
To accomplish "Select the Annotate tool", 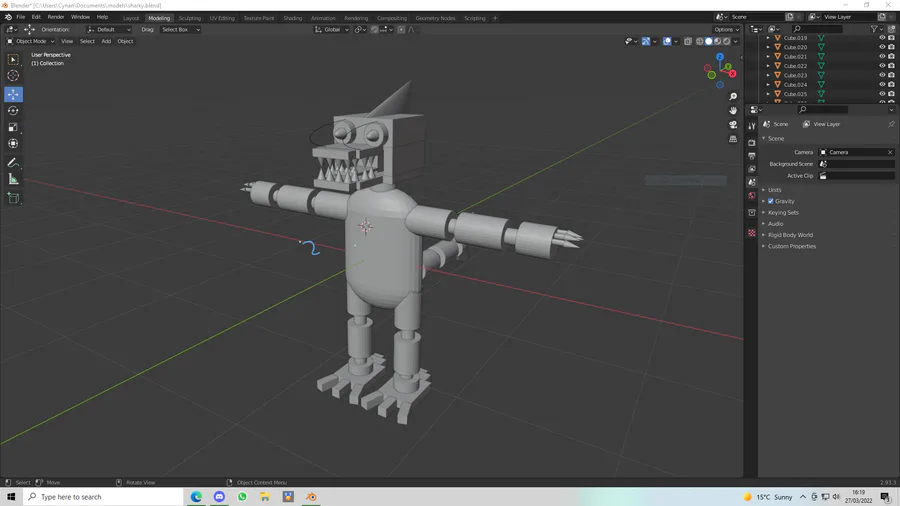I will [x=13, y=164].
